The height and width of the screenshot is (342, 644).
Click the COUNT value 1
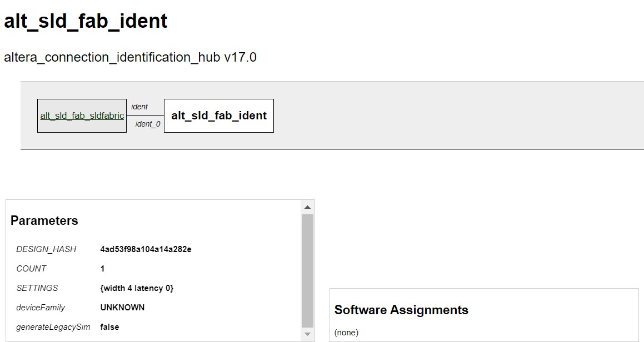pos(103,269)
